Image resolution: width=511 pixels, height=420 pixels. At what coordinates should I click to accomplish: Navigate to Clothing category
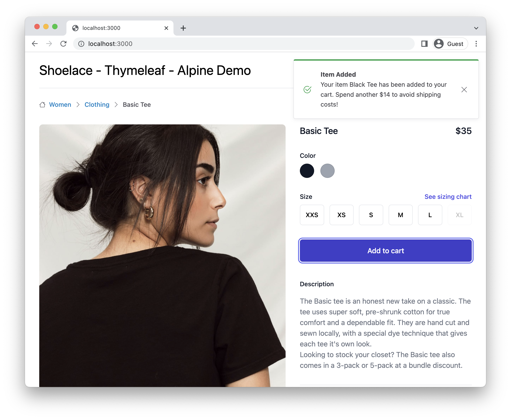[x=96, y=104]
